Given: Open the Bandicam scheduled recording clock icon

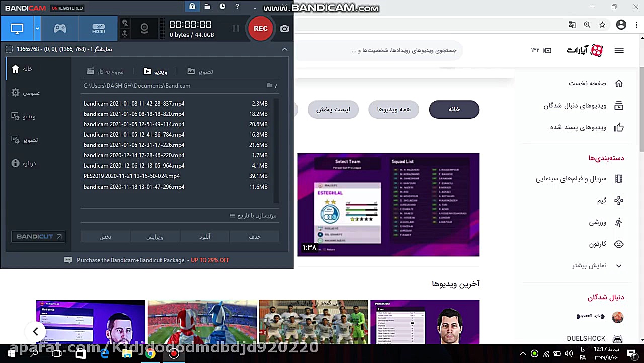Looking at the screenshot, I should point(222,7).
